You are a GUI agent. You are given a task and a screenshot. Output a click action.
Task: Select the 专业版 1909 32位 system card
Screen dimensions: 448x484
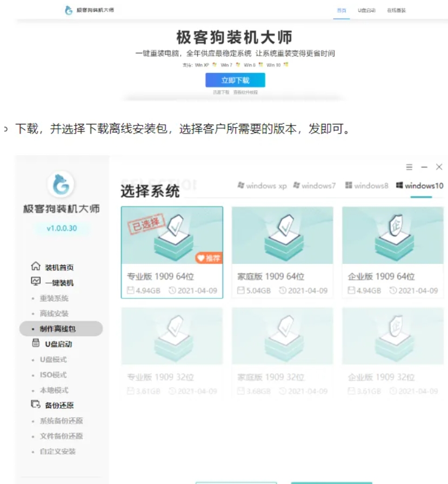pyautogui.click(x=172, y=352)
